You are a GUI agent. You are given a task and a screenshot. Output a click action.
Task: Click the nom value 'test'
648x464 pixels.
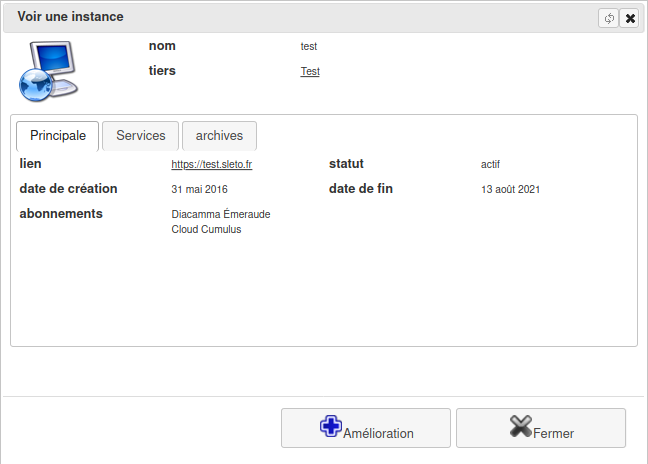click(309, 47)
